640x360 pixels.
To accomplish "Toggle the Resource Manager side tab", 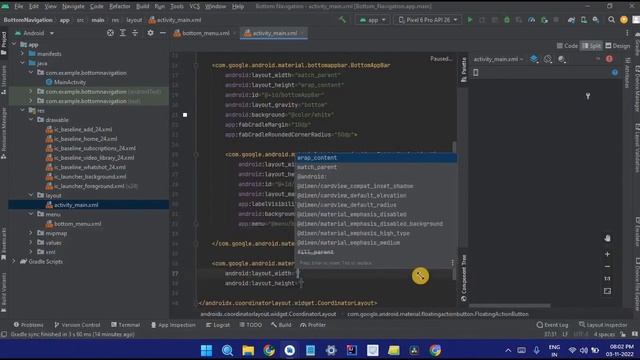I will click(x=4, y=133).
